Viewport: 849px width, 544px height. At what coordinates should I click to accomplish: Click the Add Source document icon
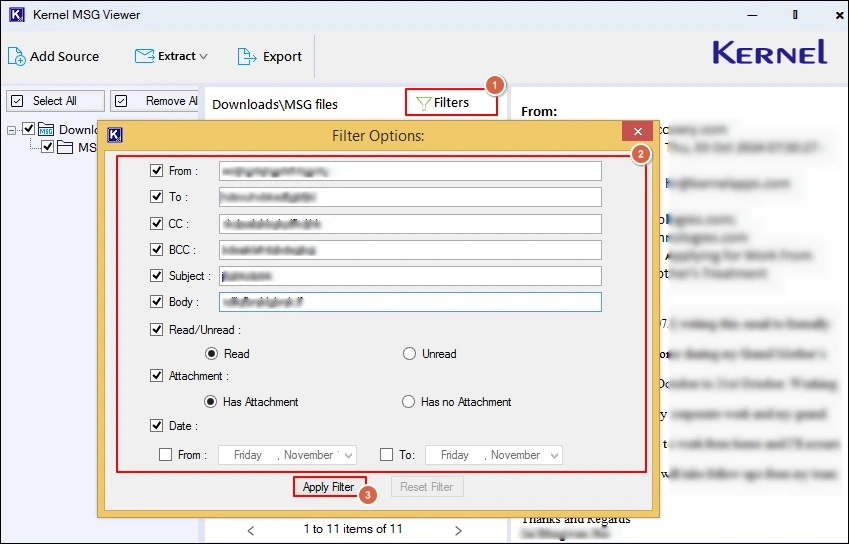pos(16,56)
